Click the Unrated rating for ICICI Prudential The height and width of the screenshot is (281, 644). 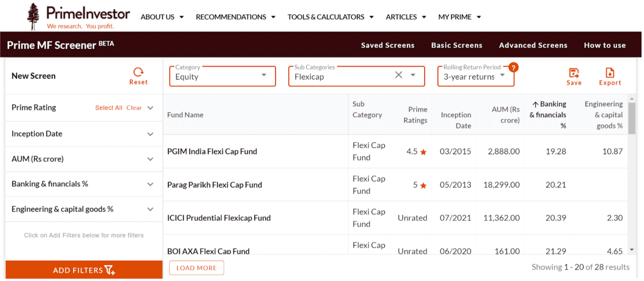click(x=412, y=218)
